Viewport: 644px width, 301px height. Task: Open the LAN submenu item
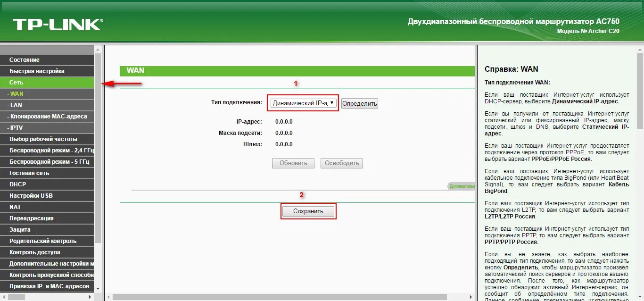pyautogui.click(x=47, y=105)
